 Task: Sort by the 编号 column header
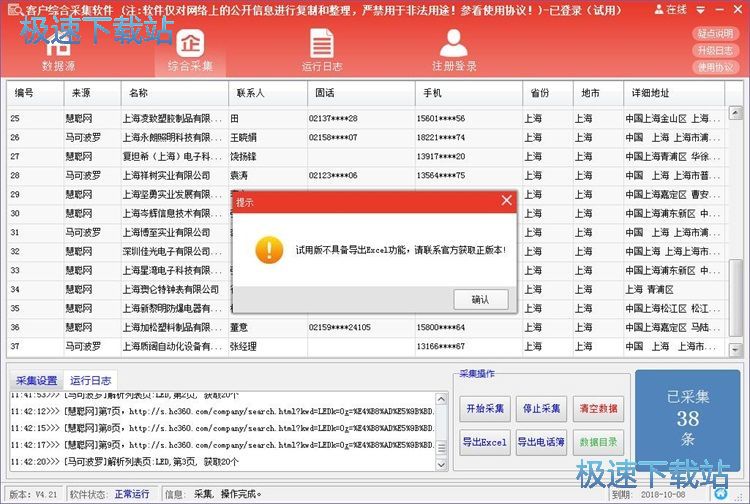pos(35,93)
